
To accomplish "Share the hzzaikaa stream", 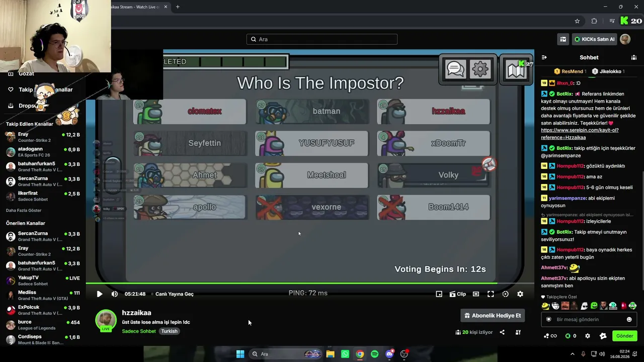I will pos(502,332).
